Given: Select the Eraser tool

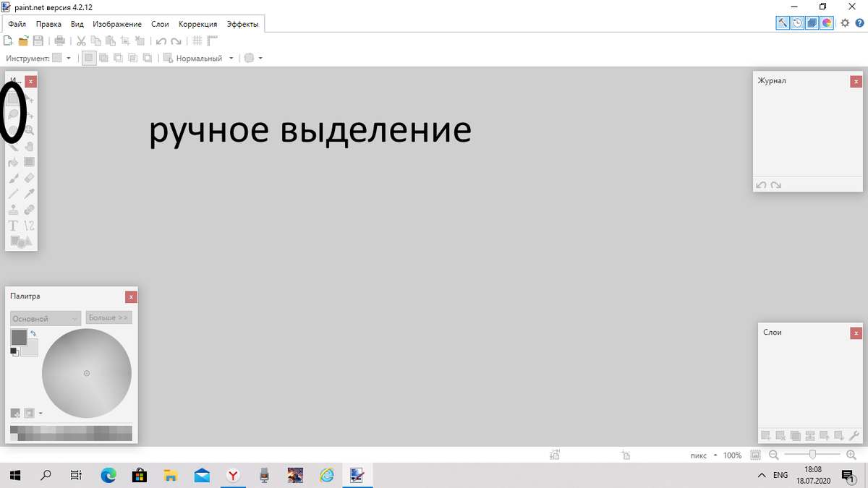Looking at the screenshot, I should [30, 177].
